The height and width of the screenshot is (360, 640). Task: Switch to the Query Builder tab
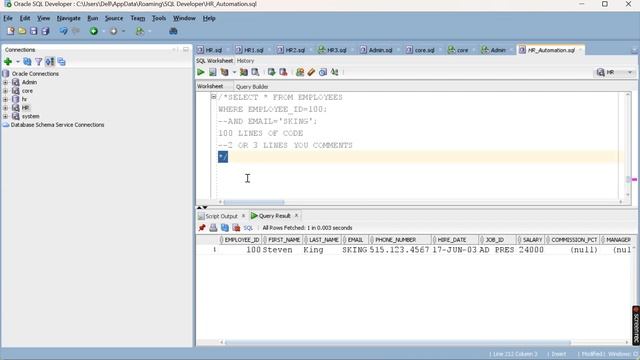[252, 87]
